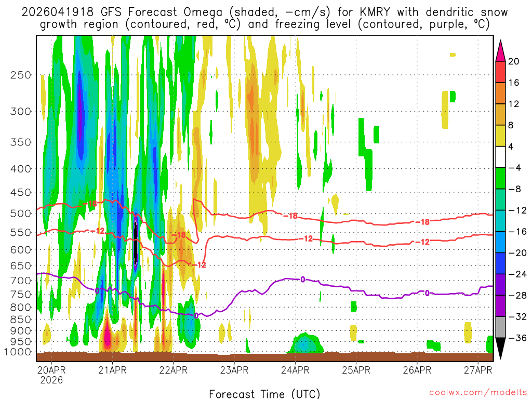Screen dimensions: 532x399
Task: Click the 24APR time axis label
Action: (295, 370)
